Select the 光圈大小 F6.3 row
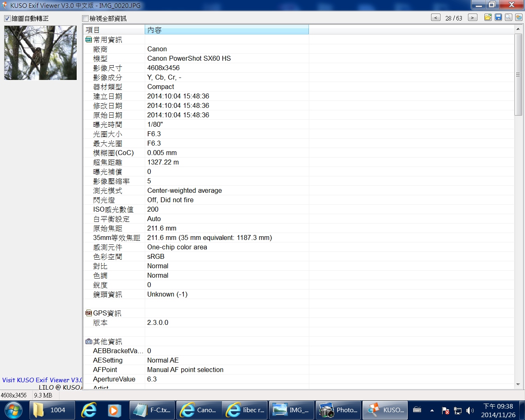 (299, 134)
